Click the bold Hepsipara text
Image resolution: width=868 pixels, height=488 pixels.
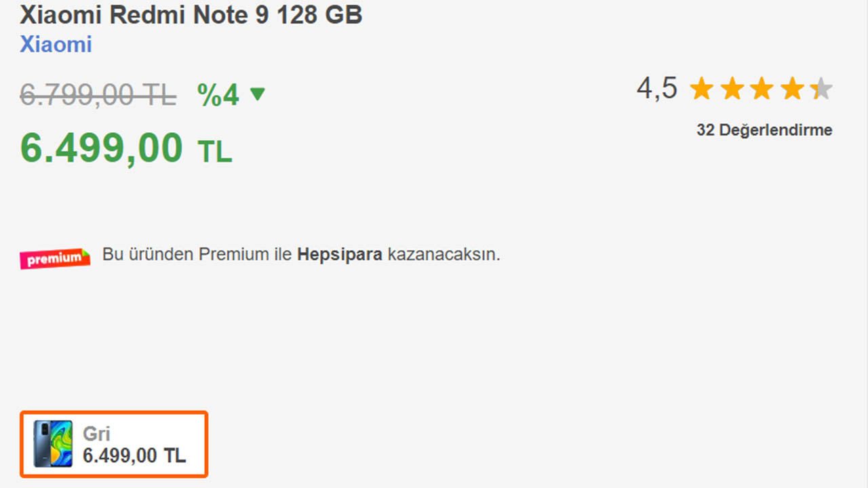[x=340, y=255]
